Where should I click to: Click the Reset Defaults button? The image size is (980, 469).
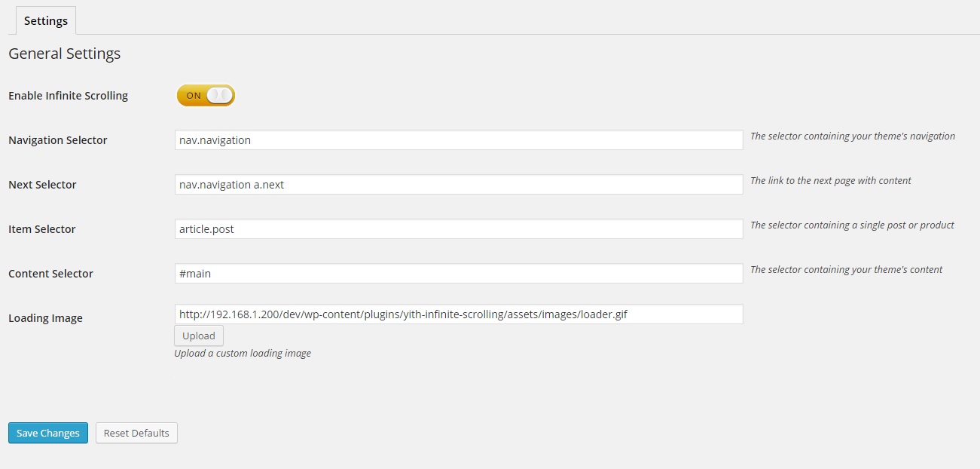[136, 433]
